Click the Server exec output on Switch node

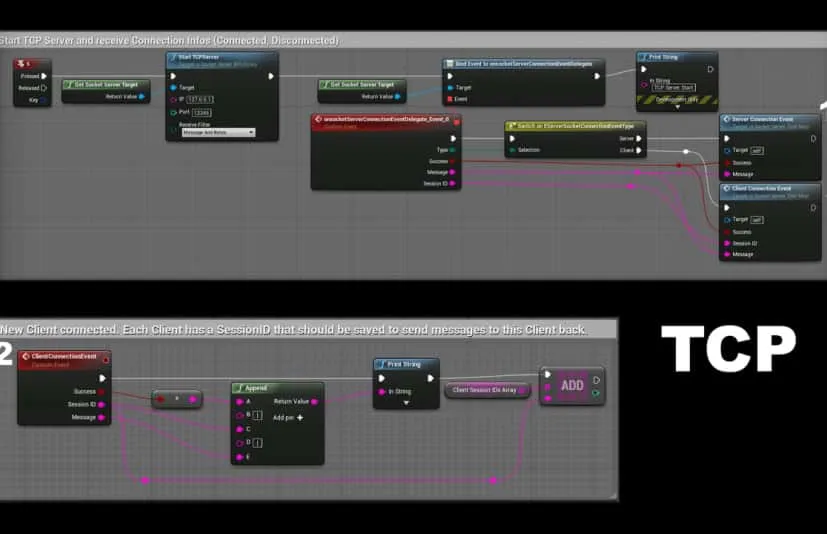(639, 139)
